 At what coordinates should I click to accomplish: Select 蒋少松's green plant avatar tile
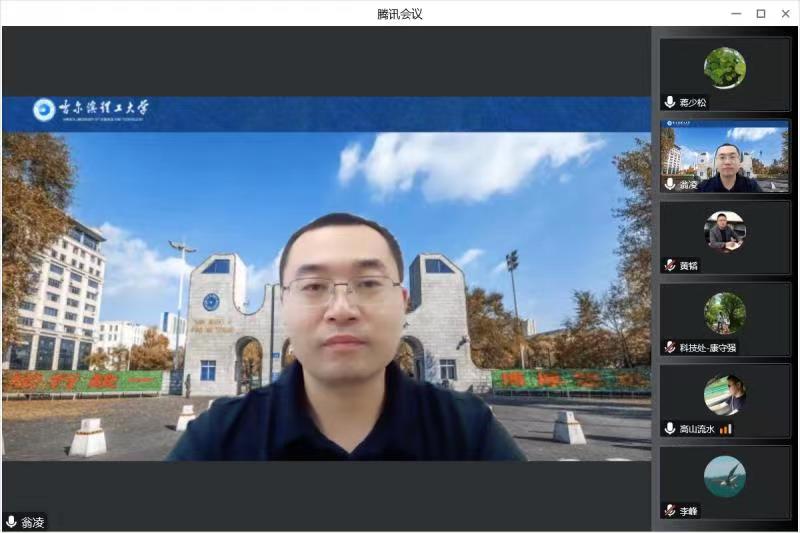pyautogui.click(x=724, y=68)
